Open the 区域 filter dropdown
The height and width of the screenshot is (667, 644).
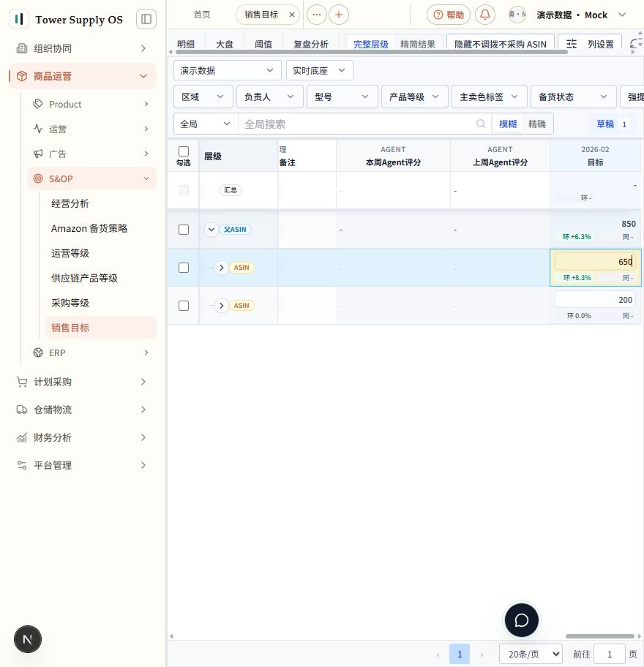coord(203,97)
